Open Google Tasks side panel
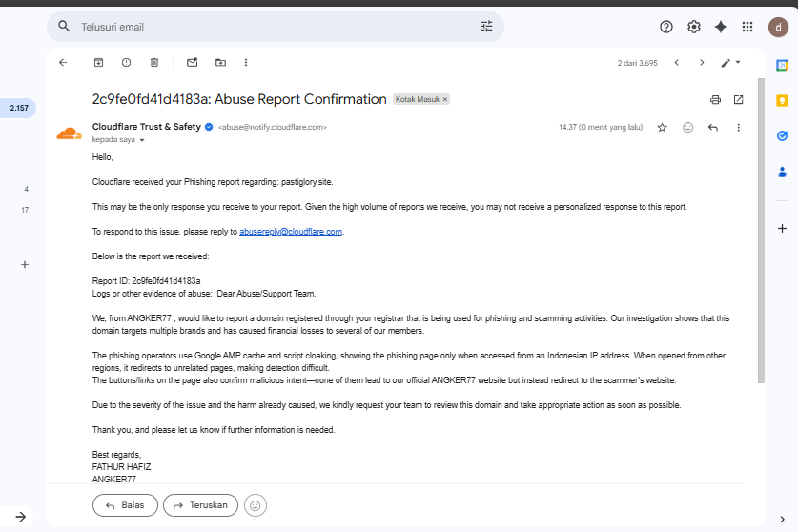 click(x=782, y=135)
